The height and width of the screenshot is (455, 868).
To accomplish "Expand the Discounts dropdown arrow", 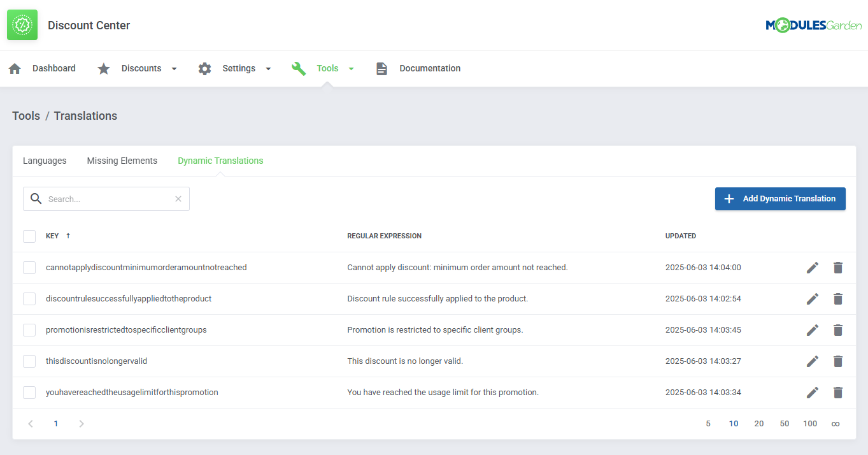I will pos(173,68).
